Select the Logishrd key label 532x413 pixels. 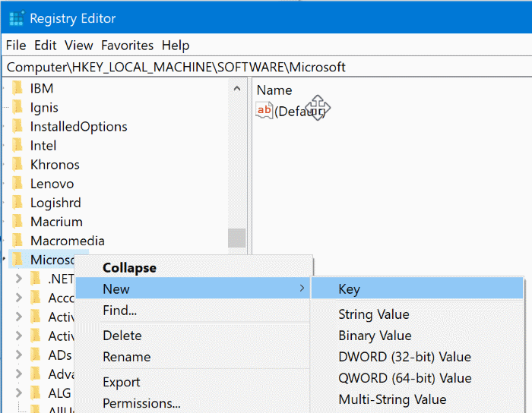click(x=55, y=203)
